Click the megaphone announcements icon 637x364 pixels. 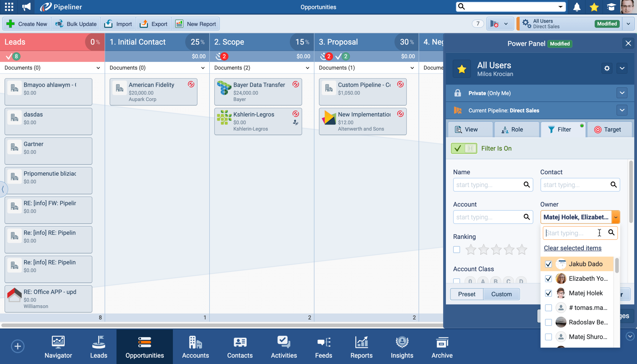26,7
